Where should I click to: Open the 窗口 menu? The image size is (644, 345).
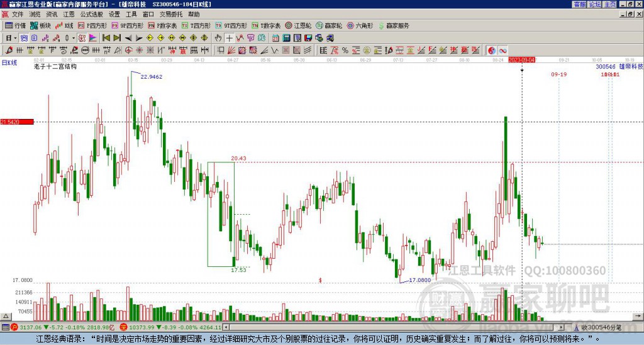tap(148, 14)
